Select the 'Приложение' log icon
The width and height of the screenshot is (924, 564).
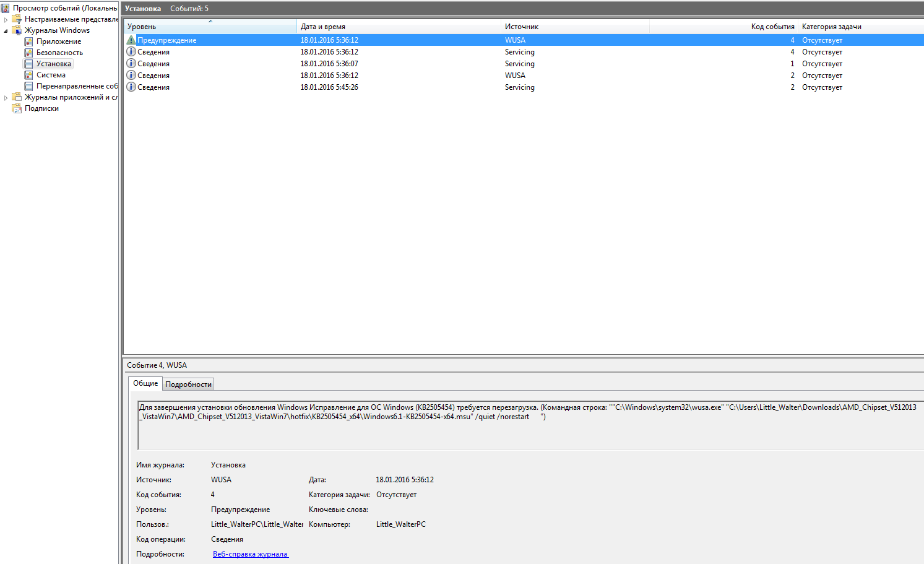(28, 41)
